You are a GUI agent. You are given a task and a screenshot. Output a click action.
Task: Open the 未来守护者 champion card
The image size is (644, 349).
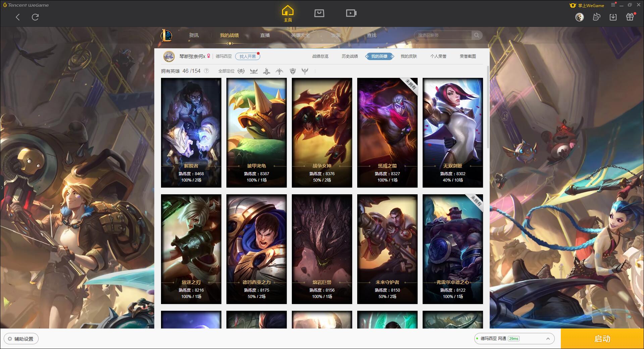click(387, 249)
